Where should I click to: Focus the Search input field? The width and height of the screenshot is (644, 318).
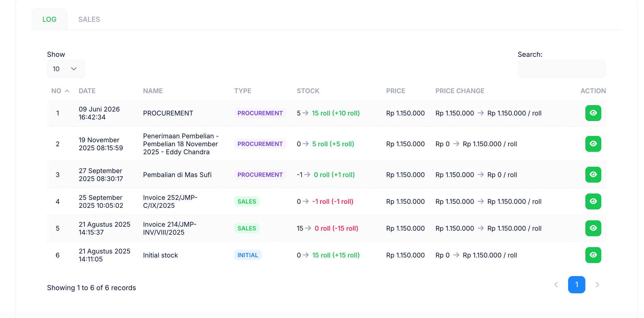[x=562, y=69]
